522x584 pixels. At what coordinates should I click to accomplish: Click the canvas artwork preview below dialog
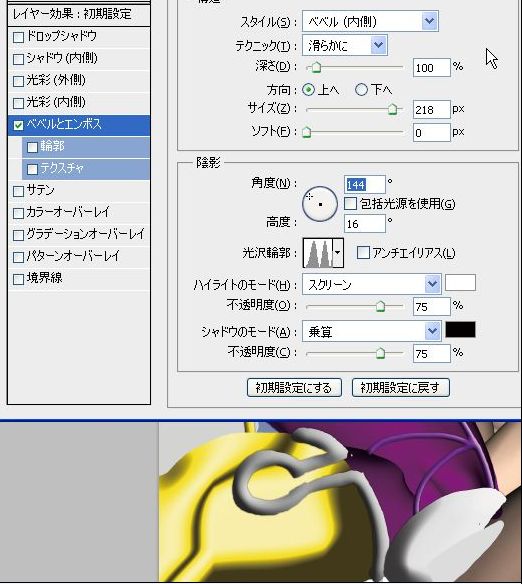[340, 502]
